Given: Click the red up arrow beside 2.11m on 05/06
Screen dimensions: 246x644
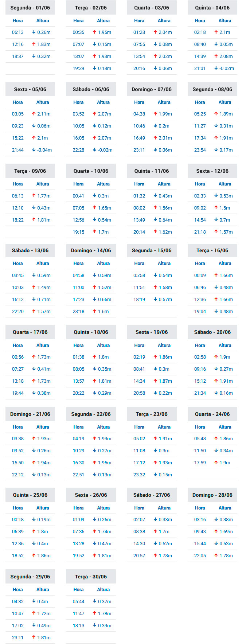Looking at the screenshot, I should pyautogui.click(x=34, y=114).
